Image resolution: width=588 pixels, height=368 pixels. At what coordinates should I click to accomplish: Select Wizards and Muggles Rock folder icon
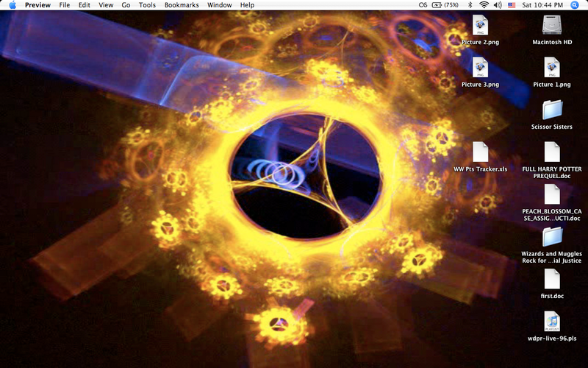[x=552, y=237]
